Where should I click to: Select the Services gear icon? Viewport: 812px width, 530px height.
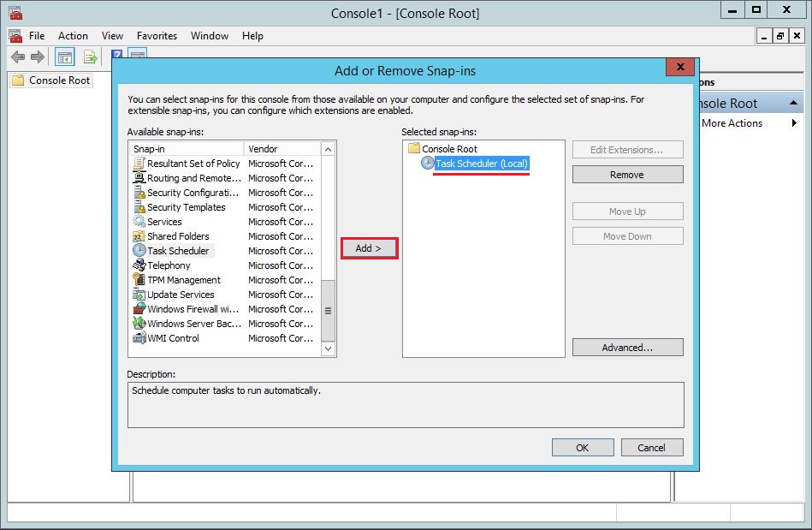139,222
